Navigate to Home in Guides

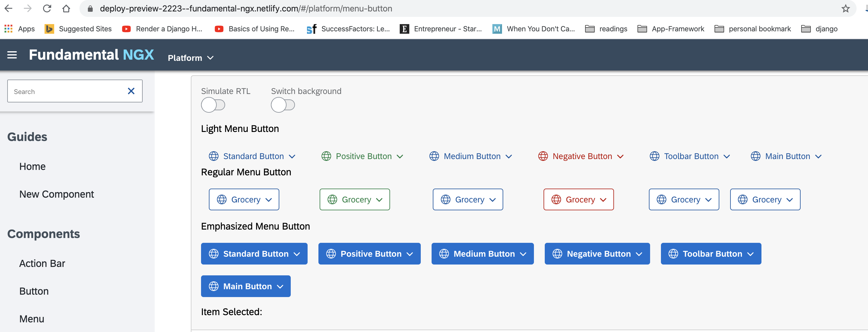[x=32, y=166]
